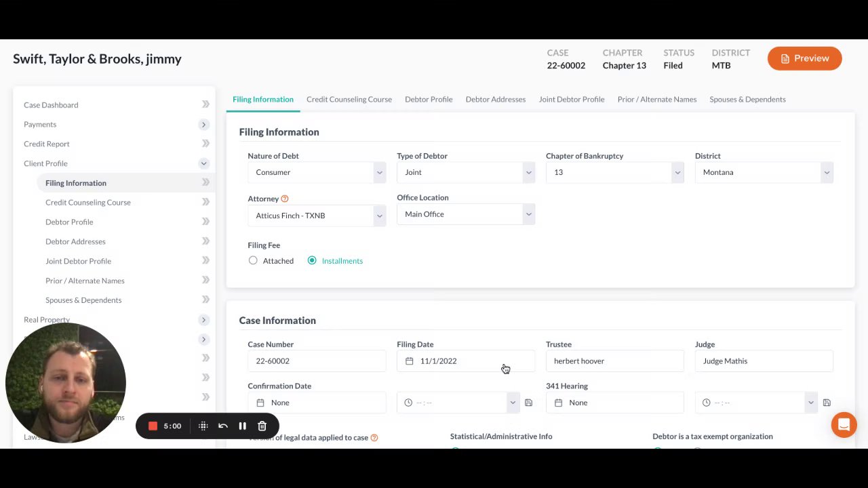Restart the recording with the undo arrow icon
The height and width of the screenshot is (488, 868).
pos(222,426)
